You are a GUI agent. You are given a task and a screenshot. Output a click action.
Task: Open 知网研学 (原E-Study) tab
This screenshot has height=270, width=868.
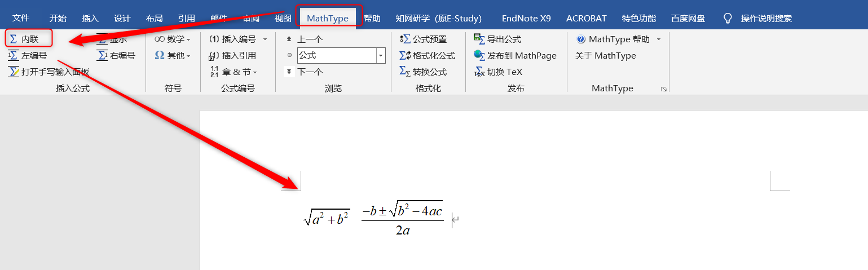tap(438, 18)
